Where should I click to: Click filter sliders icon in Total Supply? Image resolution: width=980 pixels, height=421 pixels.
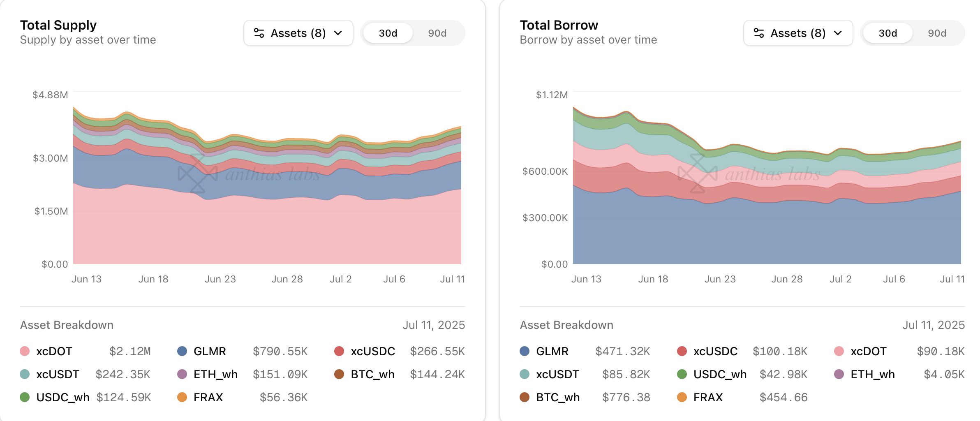tap(259, 33)
